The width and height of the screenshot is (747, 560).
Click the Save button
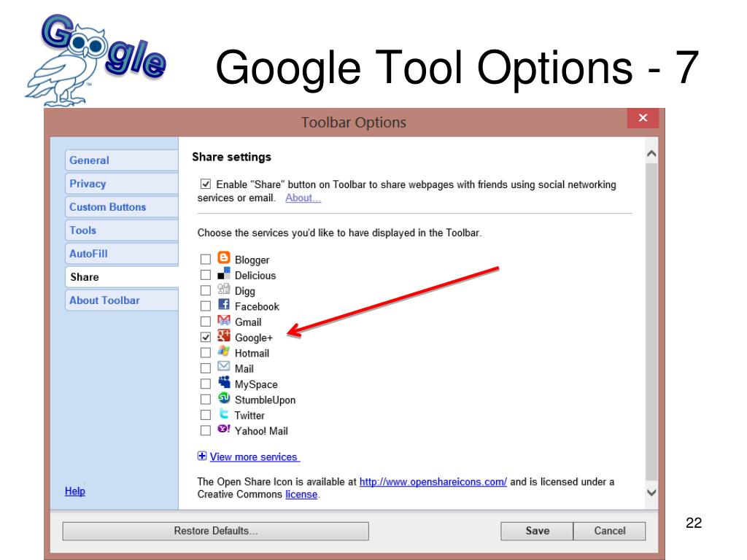(537, 531)
